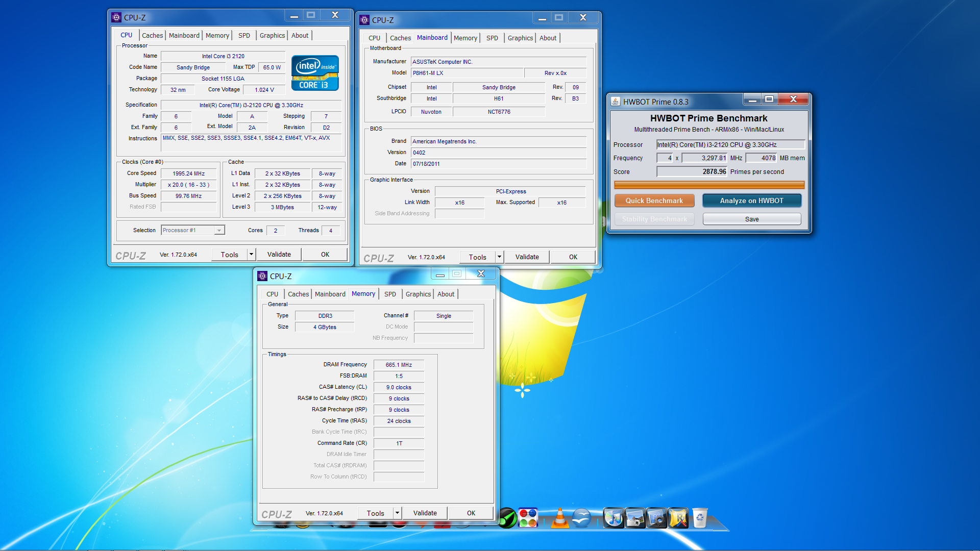980x551 pixels.
Task: Select SPD tab in the Mainboard window
Action: tap(492, 38)
